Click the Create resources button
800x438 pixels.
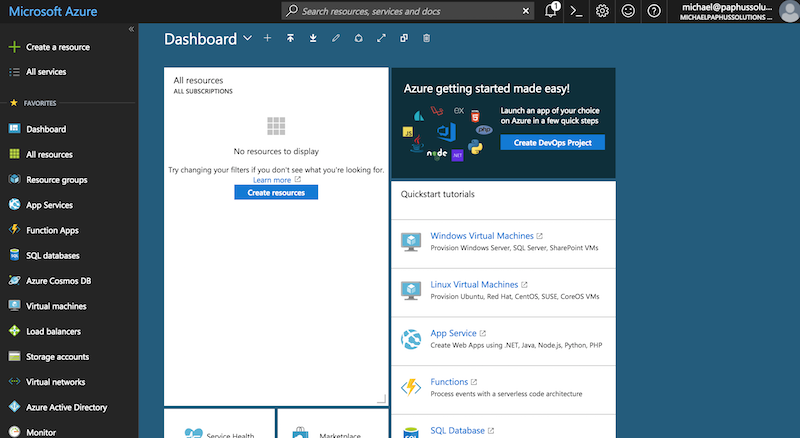276,192
